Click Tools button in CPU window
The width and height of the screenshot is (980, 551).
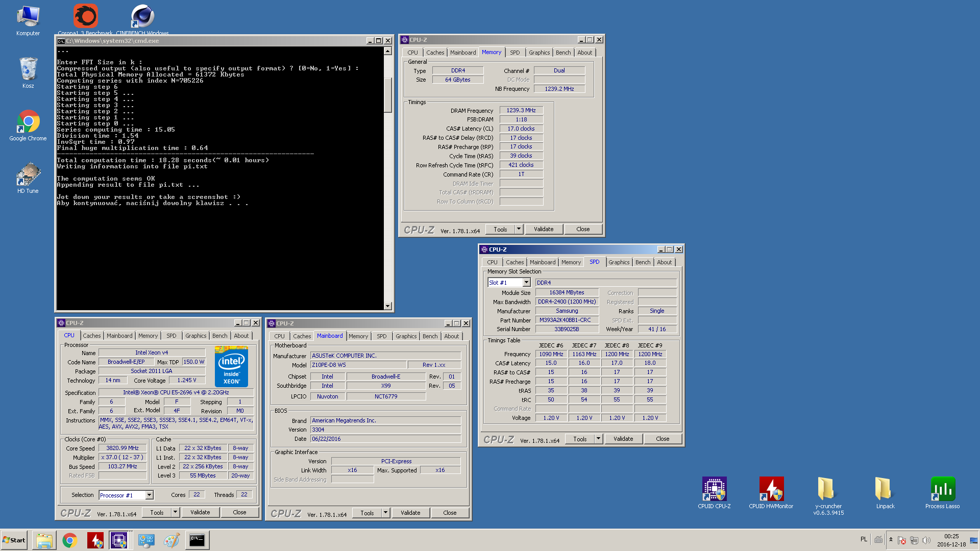[x=157, y=512]
